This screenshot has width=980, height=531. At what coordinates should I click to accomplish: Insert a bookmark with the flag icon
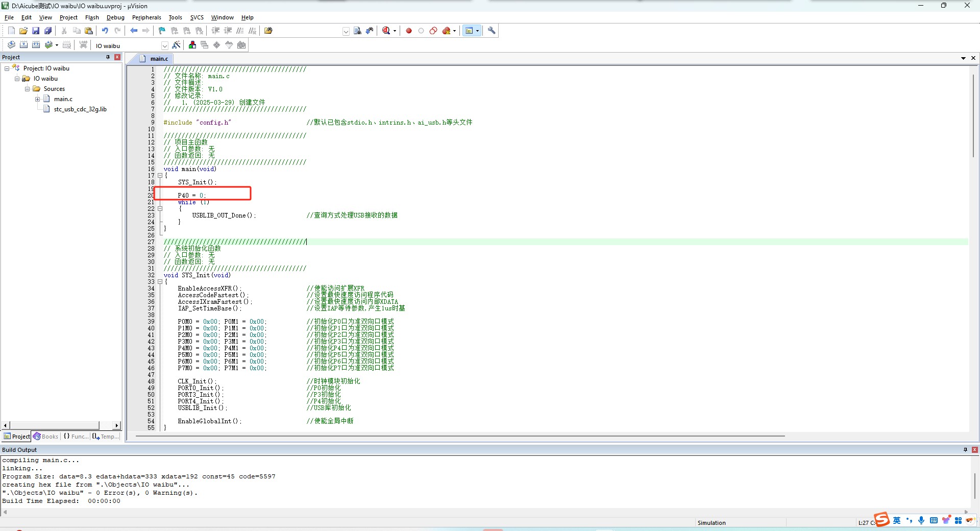(162, 31)
